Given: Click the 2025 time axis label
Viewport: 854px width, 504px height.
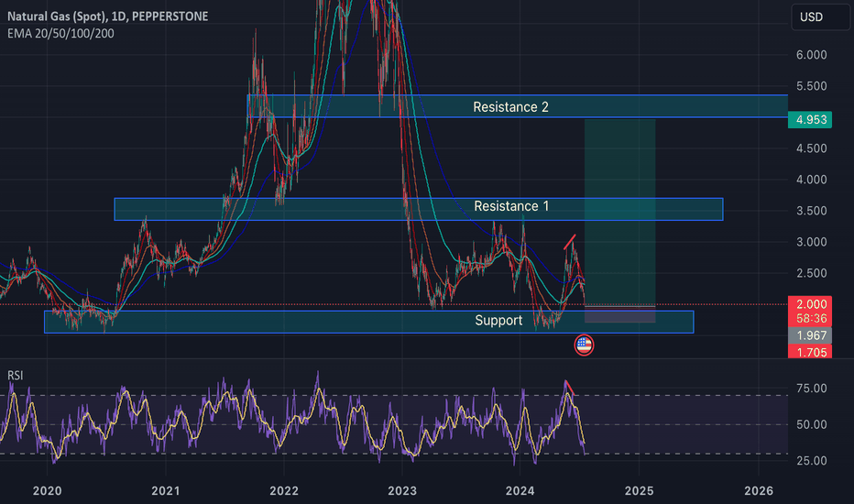Looking at the screenshot, I should tap(639, 491).
